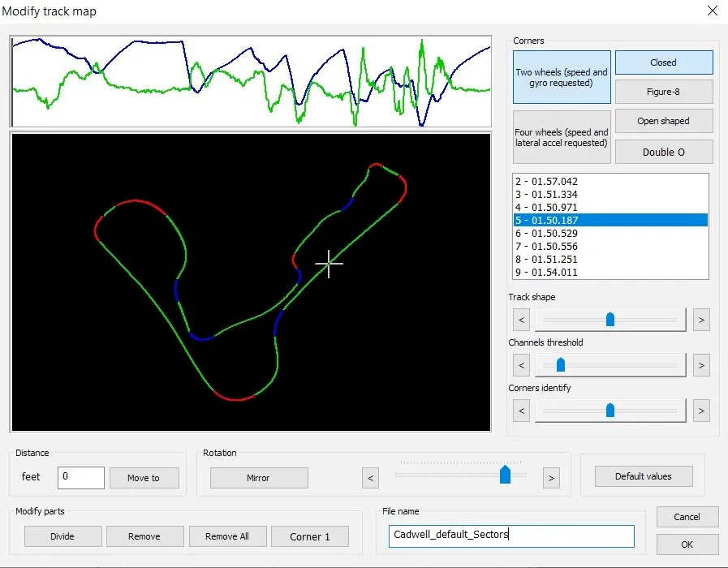Click the Corner 1 button

click(x=310, y=536)
